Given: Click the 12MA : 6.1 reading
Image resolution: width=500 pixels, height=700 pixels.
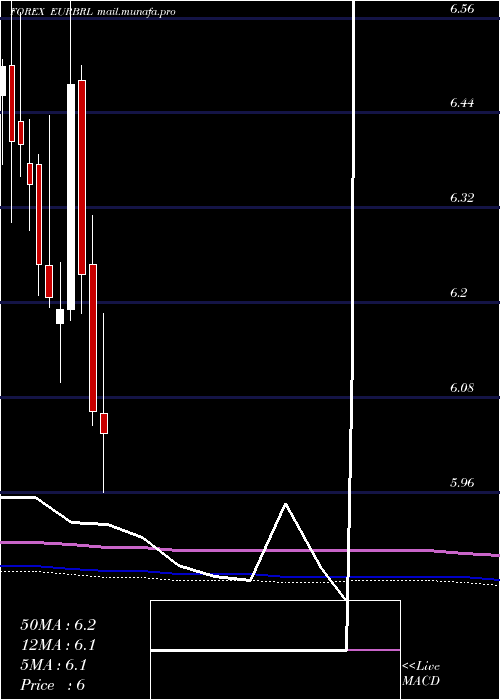Looking at the screenshot, I should (58, 645).
